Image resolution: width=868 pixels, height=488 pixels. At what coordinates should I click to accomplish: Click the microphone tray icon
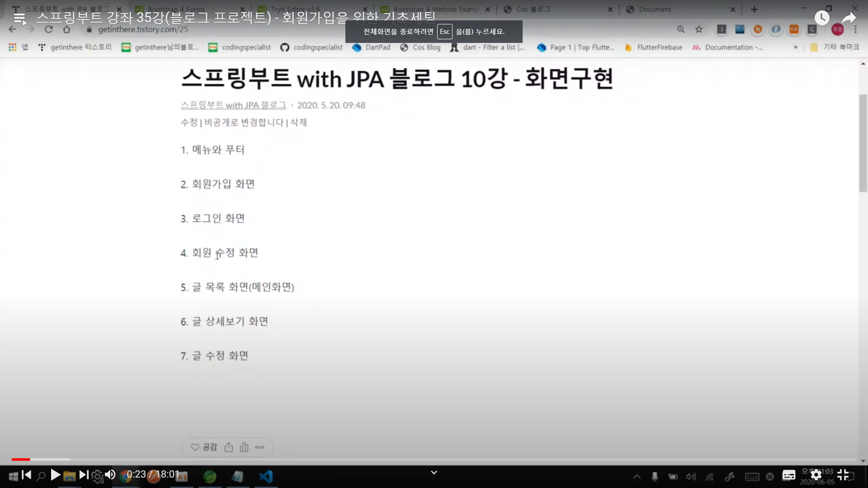[654, 476]
